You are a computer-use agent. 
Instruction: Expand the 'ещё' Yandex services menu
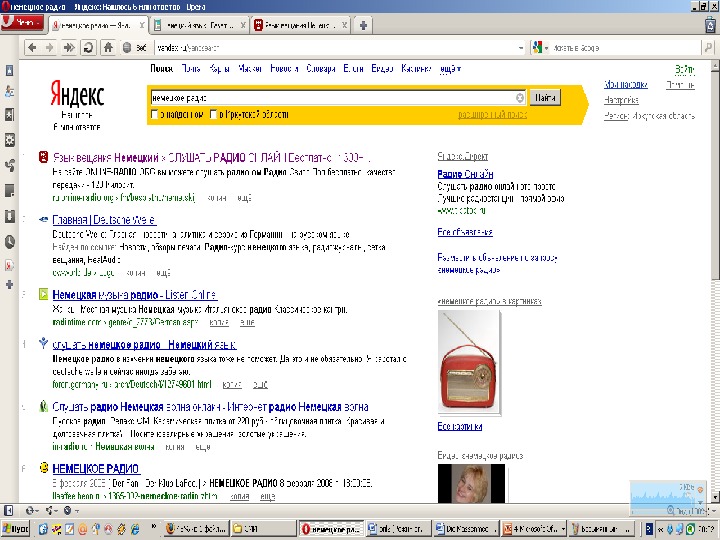(450, 69)
